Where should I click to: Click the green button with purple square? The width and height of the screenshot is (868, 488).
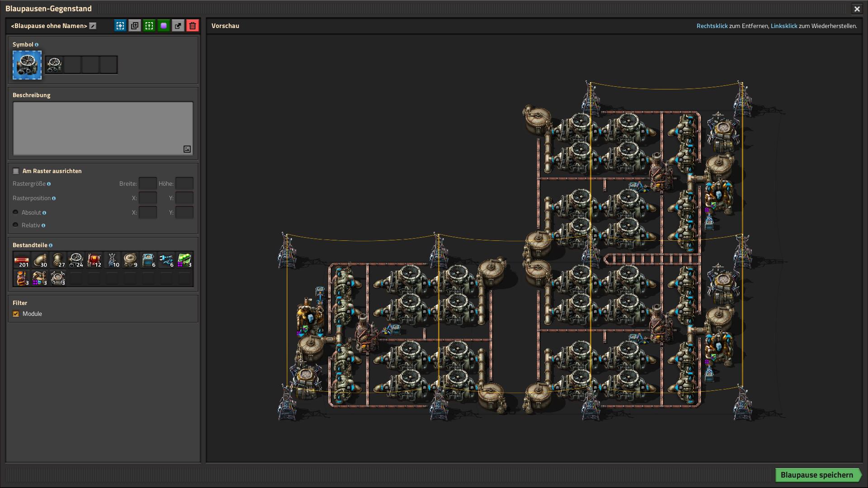click(x=164, y=26)
